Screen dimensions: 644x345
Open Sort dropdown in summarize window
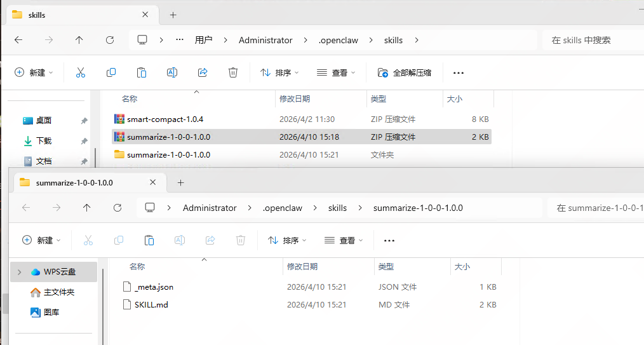(x=287, y=240)
